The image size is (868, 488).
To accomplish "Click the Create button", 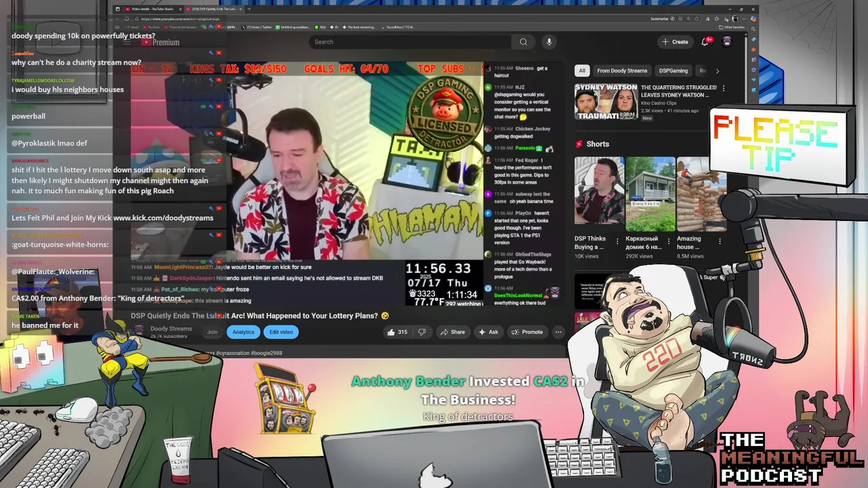I will (x=675, y=42).
